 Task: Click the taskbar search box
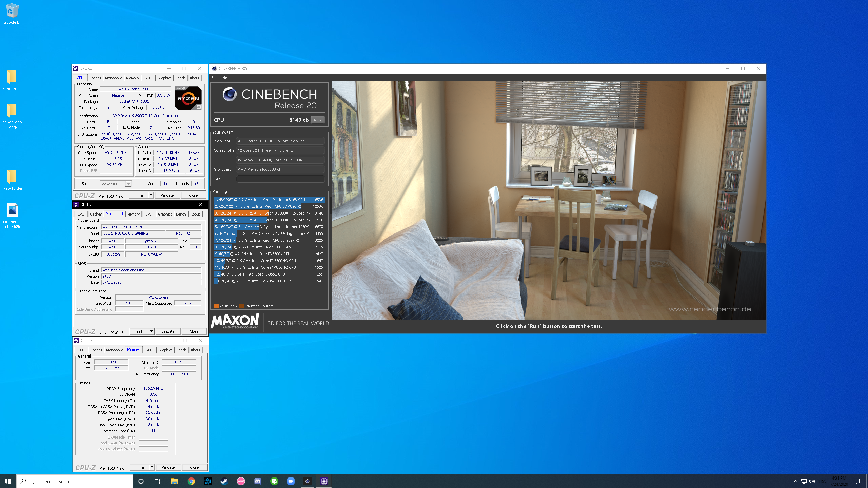click(x=75, y=481)
